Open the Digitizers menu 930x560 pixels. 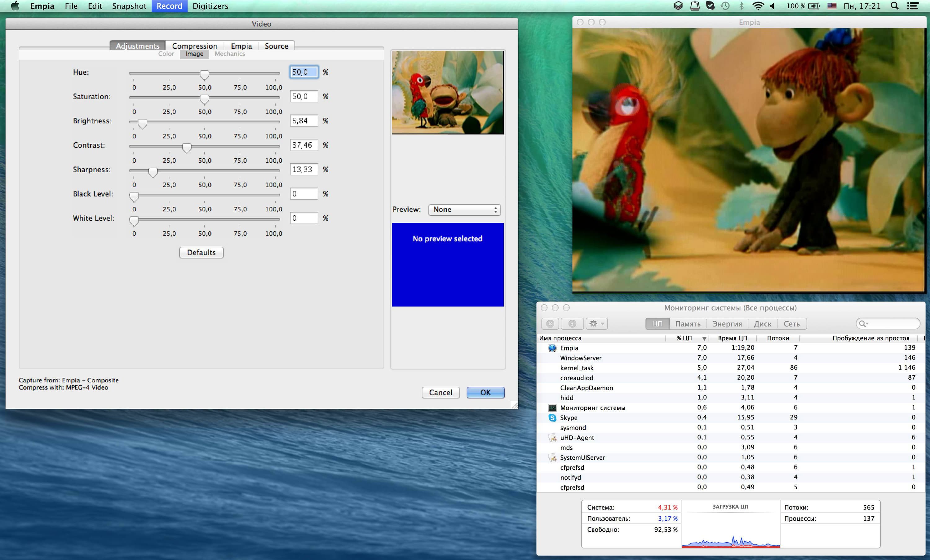pyautogui.click(x=210, y=6)
